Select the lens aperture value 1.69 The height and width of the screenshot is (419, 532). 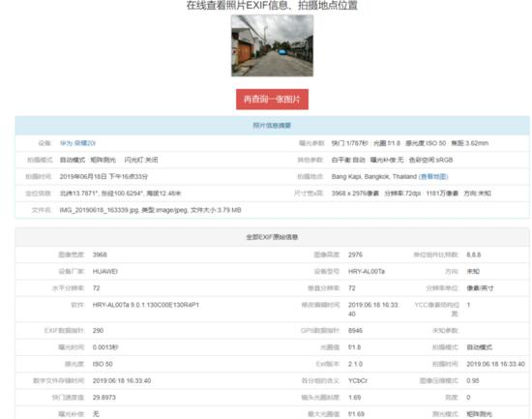point(355,398)
